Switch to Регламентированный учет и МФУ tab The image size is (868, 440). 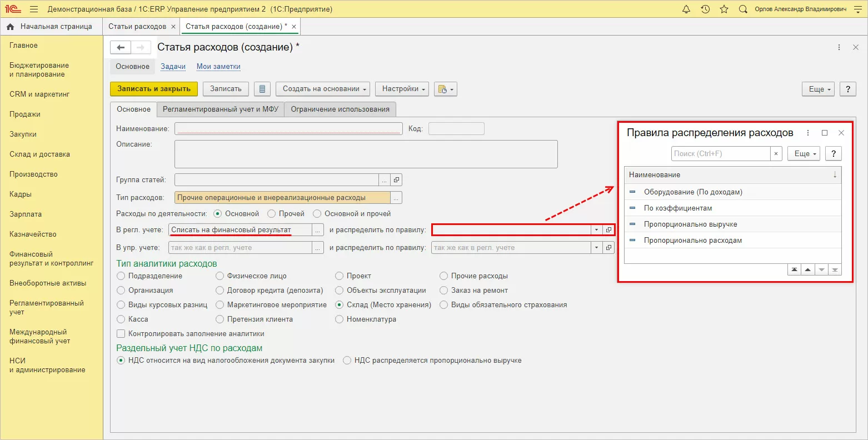pyautogui.click(x=220, y=109)
